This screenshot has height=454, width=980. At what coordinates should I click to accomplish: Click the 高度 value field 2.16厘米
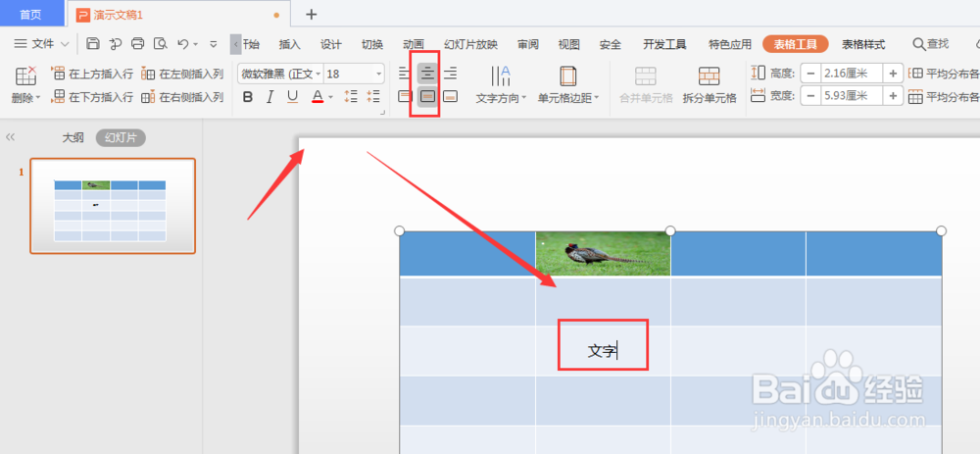click(852, 74)
